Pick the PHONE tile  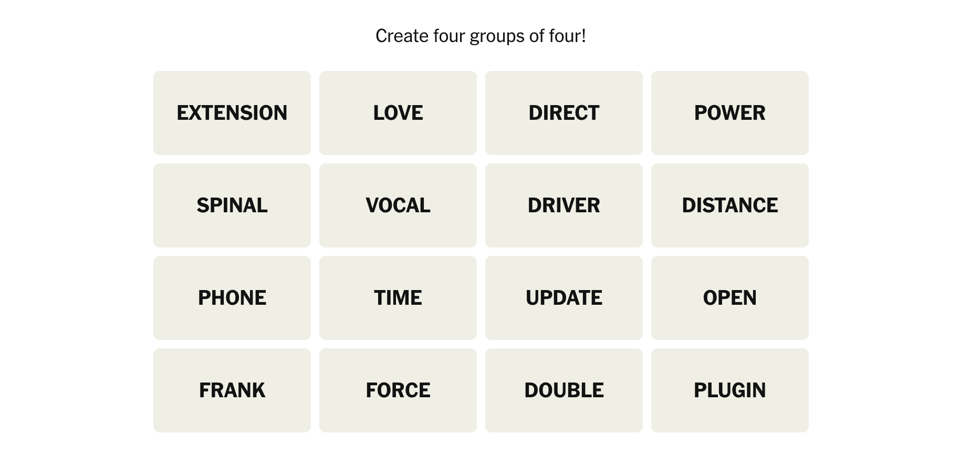coord(232,298)
